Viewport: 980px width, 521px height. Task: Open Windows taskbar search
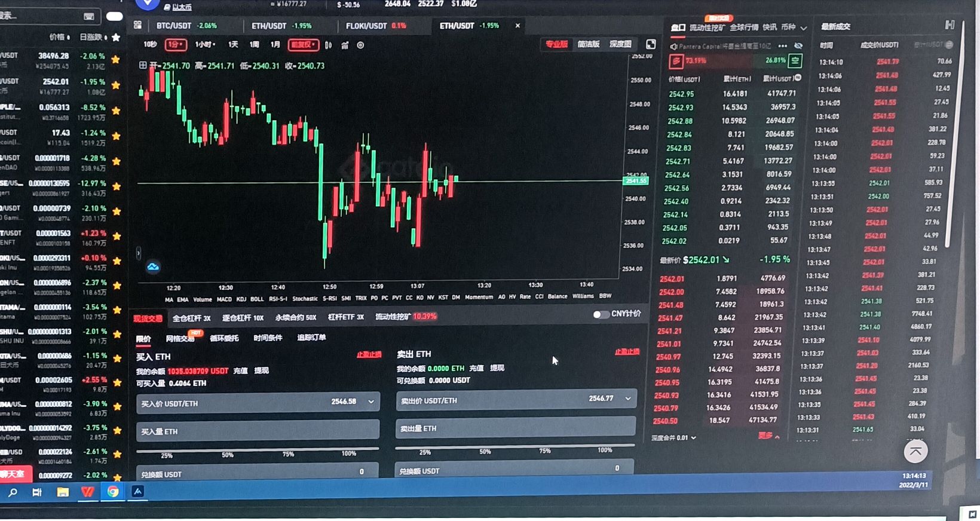[13, 492]
